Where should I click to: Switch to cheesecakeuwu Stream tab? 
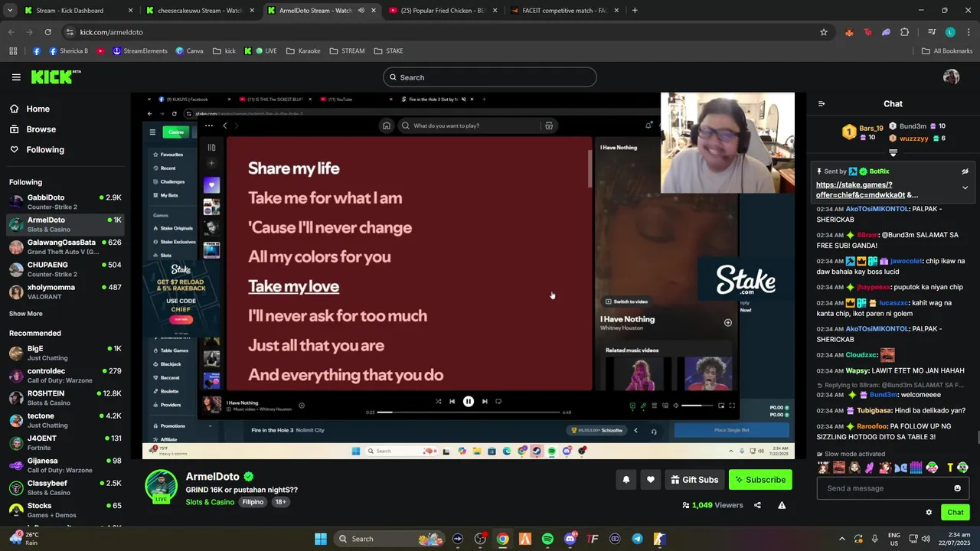(x=200, y=11)
